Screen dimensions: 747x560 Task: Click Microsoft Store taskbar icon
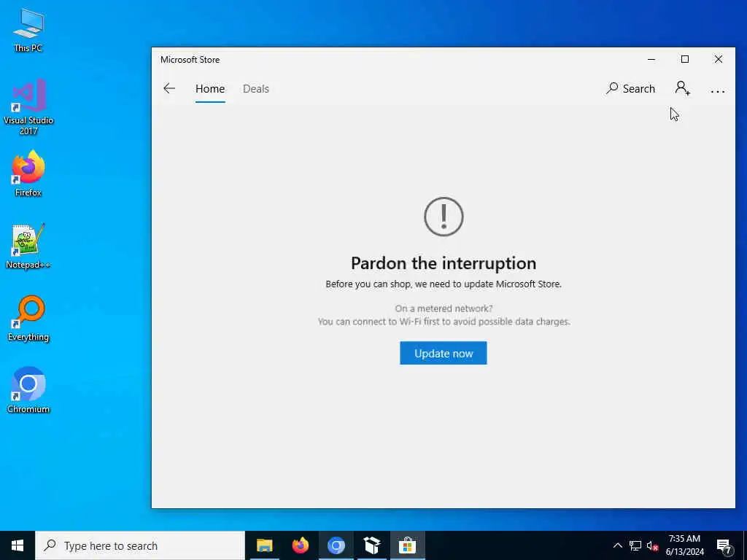click(407, 545)
